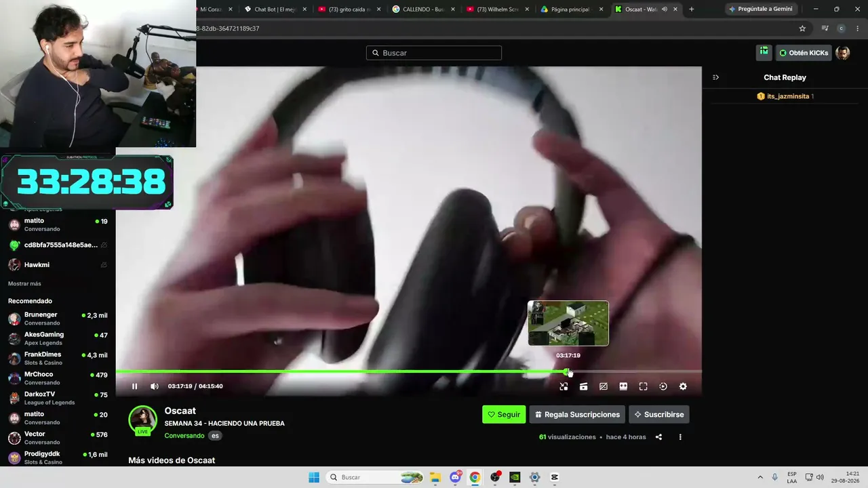Screen dimensions: 868x488
Task: Collapse the Chat Replay panel
Action: pyautogui.click(x=715, y=77)
